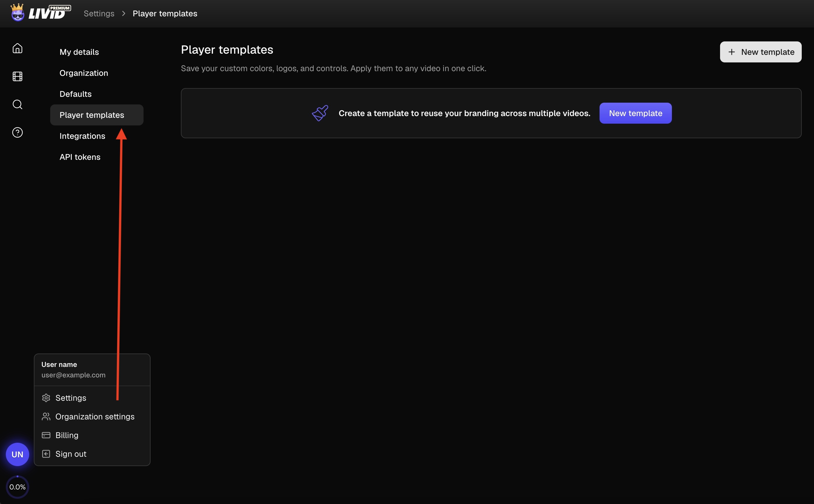Open API tokens settings tab
814x504 pixels.
(x=97, y=157)
